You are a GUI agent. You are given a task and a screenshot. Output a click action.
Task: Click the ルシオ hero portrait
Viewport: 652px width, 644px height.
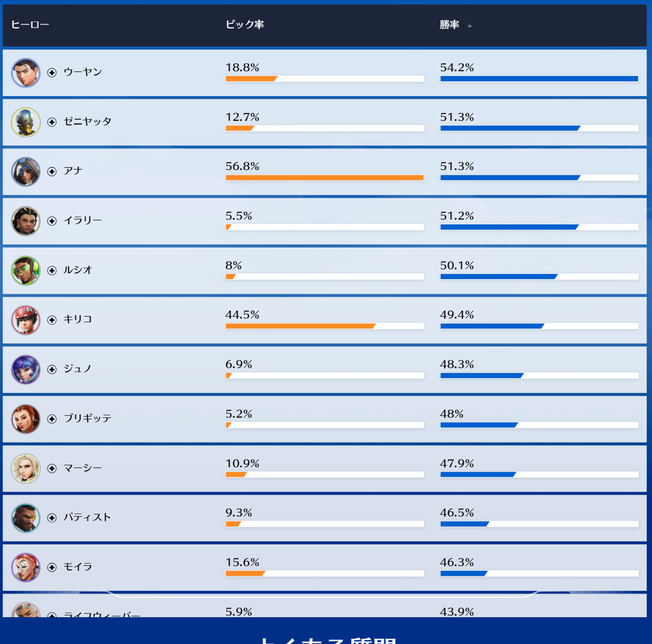(x=25, y=270)
